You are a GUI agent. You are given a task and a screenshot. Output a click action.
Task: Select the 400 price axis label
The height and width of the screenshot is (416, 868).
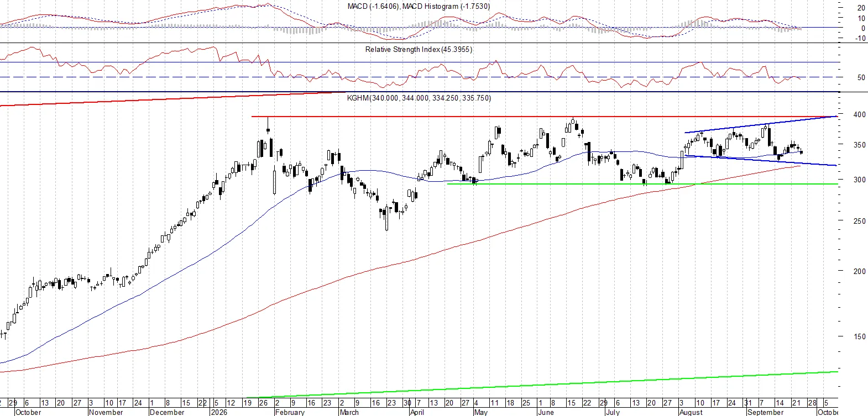point(860,115)
